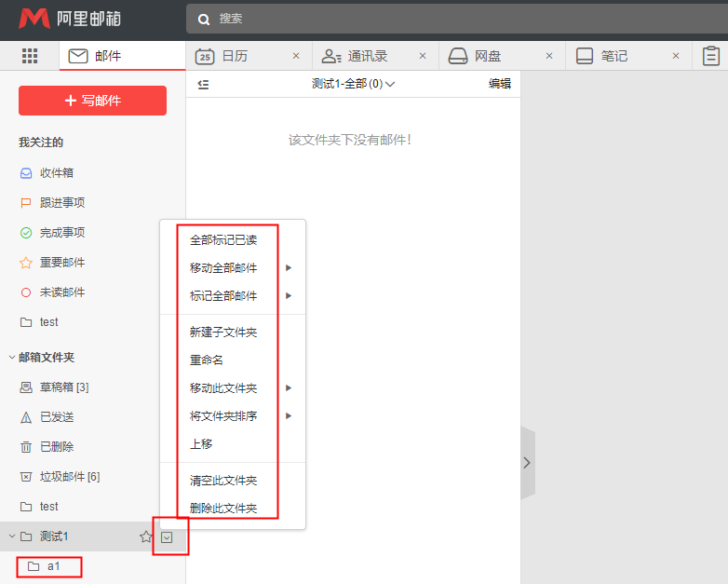Click the collapse folder list icon

click(203, 84)
